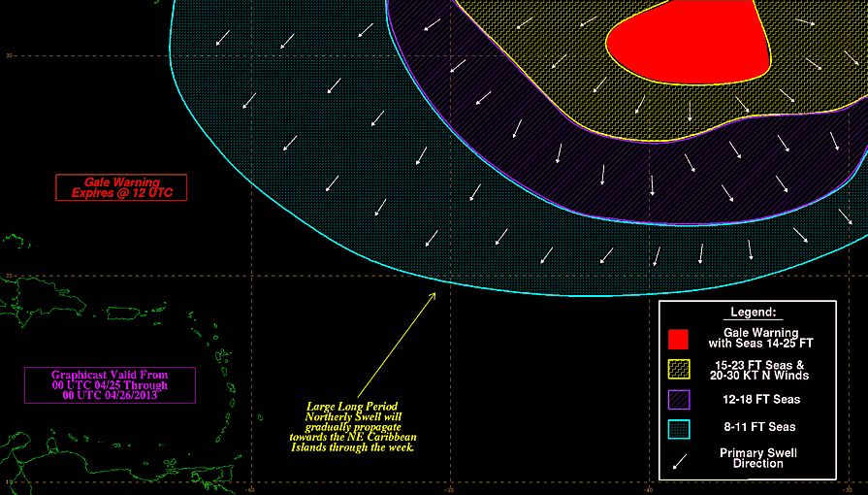This screenshot has width=868, height=495.
Task: Click the '-40' longitude label at bottom
Action: [x=647, y=490]
